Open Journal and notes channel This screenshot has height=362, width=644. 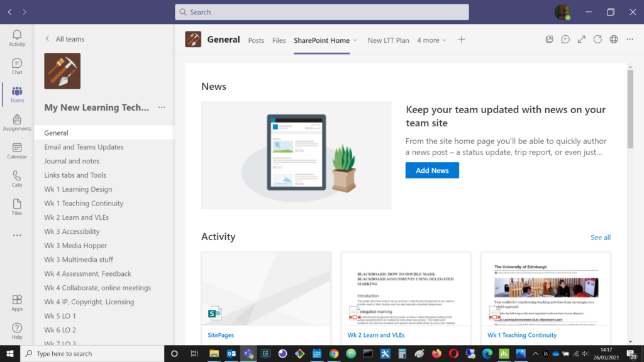(x=105, y=161)
